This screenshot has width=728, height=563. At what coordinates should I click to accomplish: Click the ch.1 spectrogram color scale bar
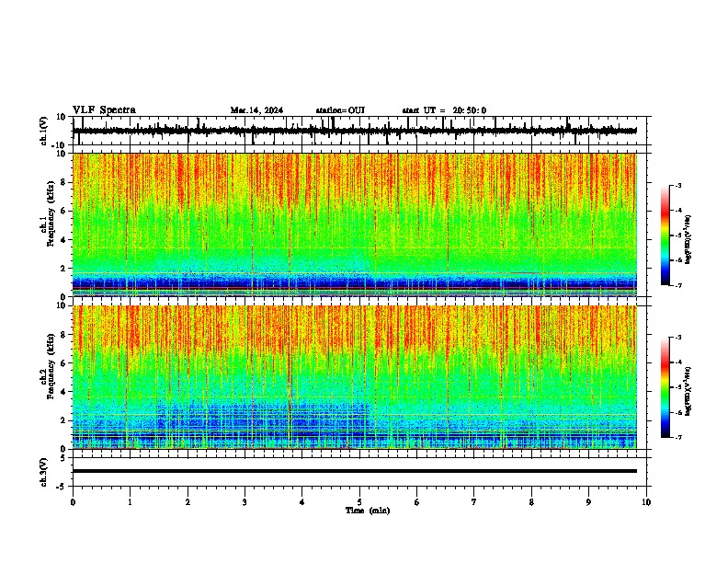point(665,236)
